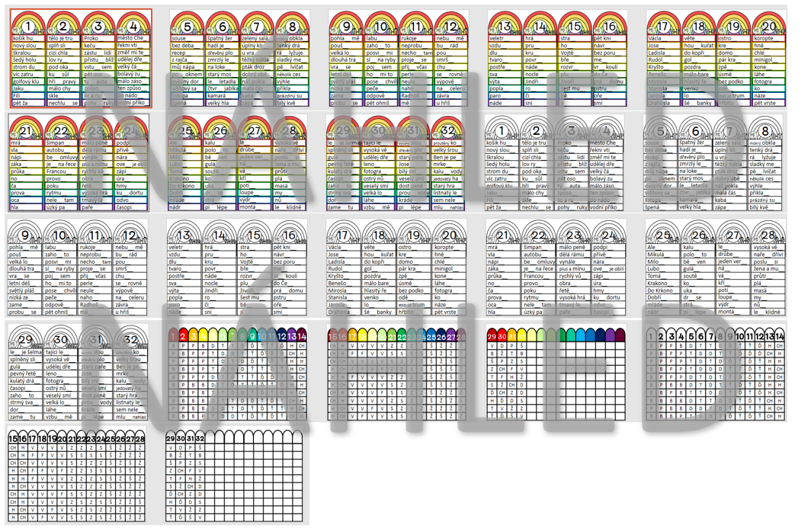
Task: Click rainbow number 7 on the colored cards page
Action: 257,26
